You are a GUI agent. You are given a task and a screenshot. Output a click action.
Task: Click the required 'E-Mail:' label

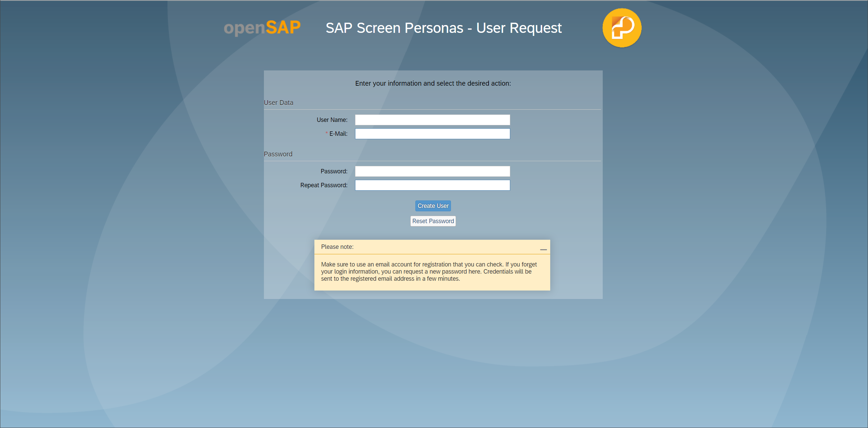tap(338, 134)
